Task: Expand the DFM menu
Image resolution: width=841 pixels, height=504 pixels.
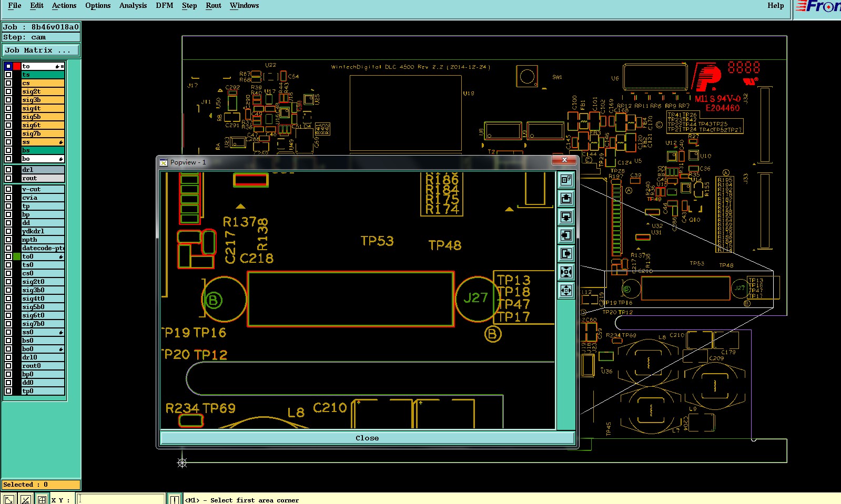Action: pos(165,6)
